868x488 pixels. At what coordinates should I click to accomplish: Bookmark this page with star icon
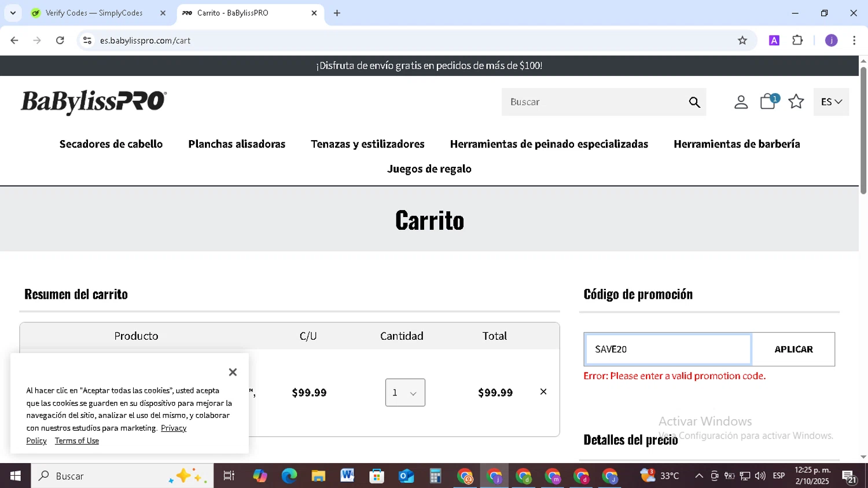point(742,41)
